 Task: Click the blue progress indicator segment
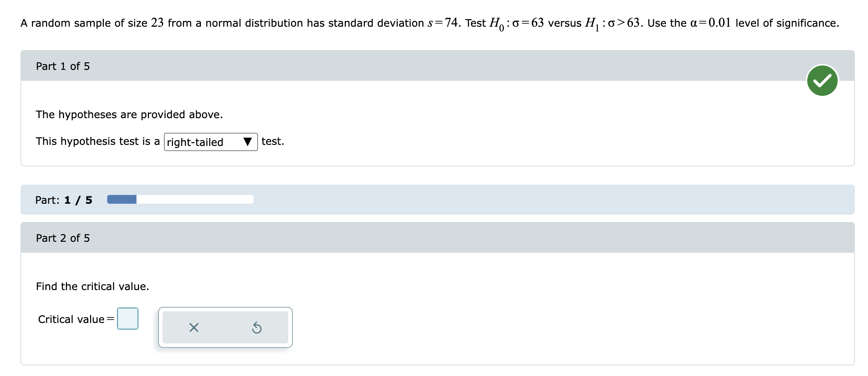point(121,199)
